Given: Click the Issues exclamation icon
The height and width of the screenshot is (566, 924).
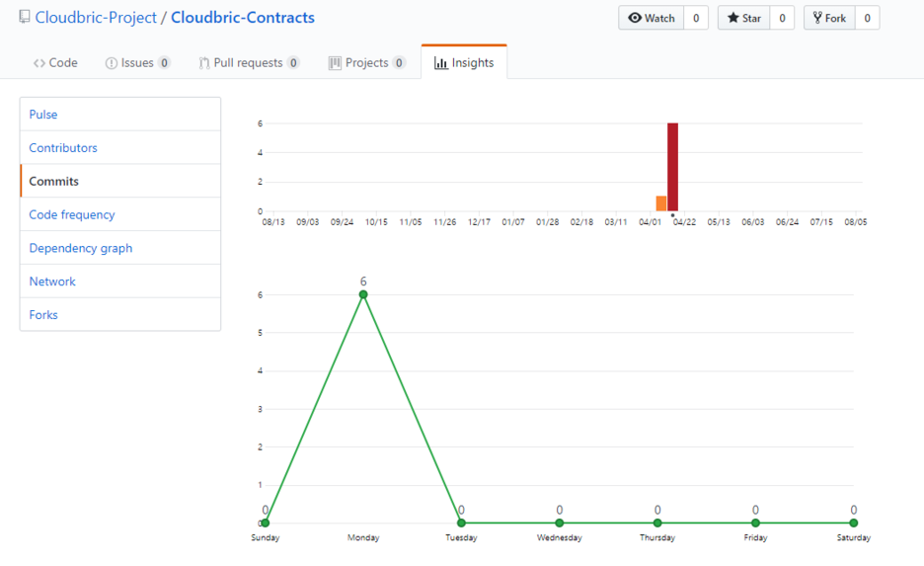Looking at the screenshot, I should tap(111, 63).
